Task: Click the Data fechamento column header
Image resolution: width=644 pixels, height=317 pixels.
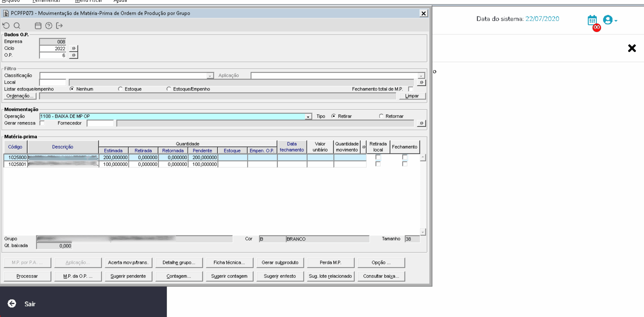Action: tap(292, 147)
